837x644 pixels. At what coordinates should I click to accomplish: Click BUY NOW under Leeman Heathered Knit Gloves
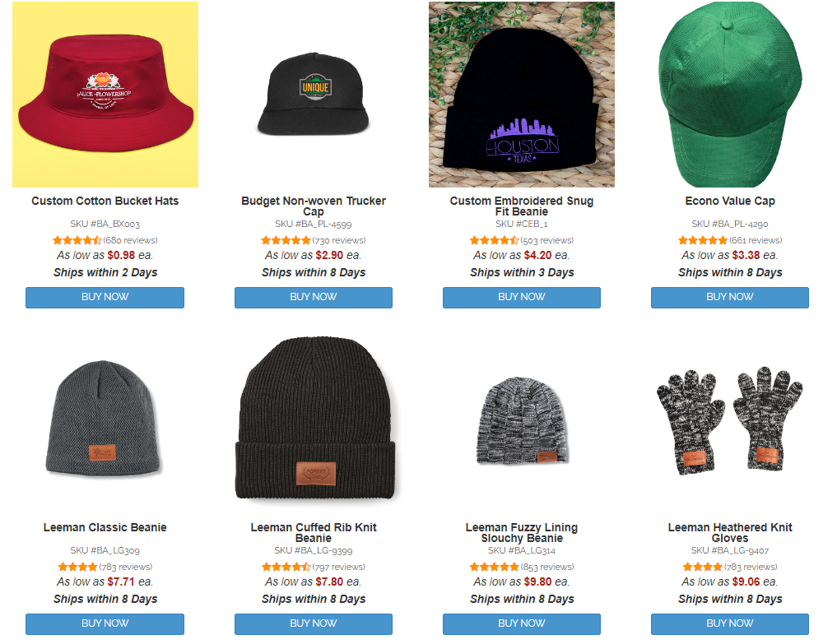(730, 623)
